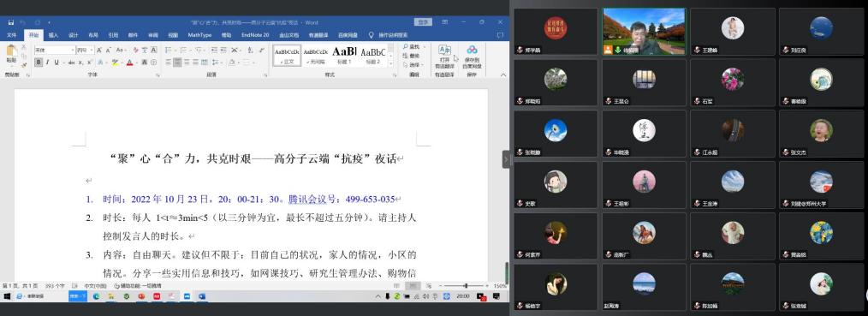Open Microsoft Edge from the taskbar
This screenshot has height=316, width=868.
pyautogui.click(x=96, y=296)
